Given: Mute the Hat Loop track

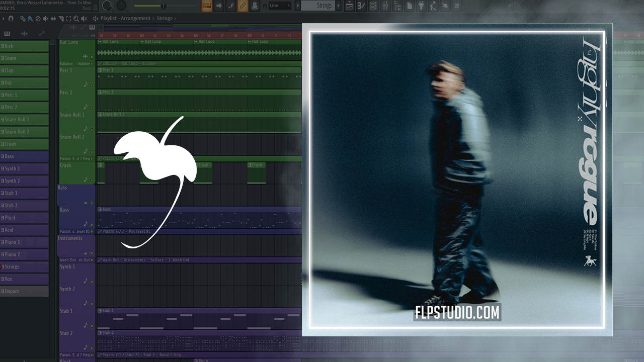Looking at the screenshot, I should point(92,57).
